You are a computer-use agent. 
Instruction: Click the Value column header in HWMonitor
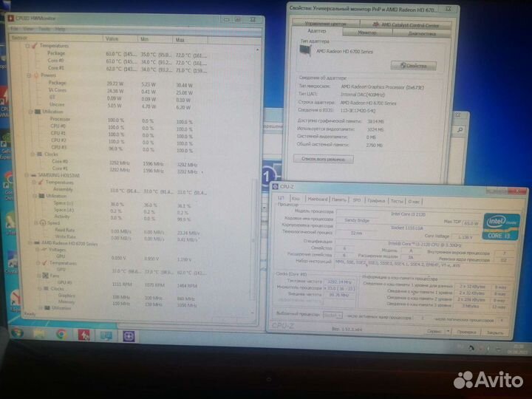(x=120, y=38)
